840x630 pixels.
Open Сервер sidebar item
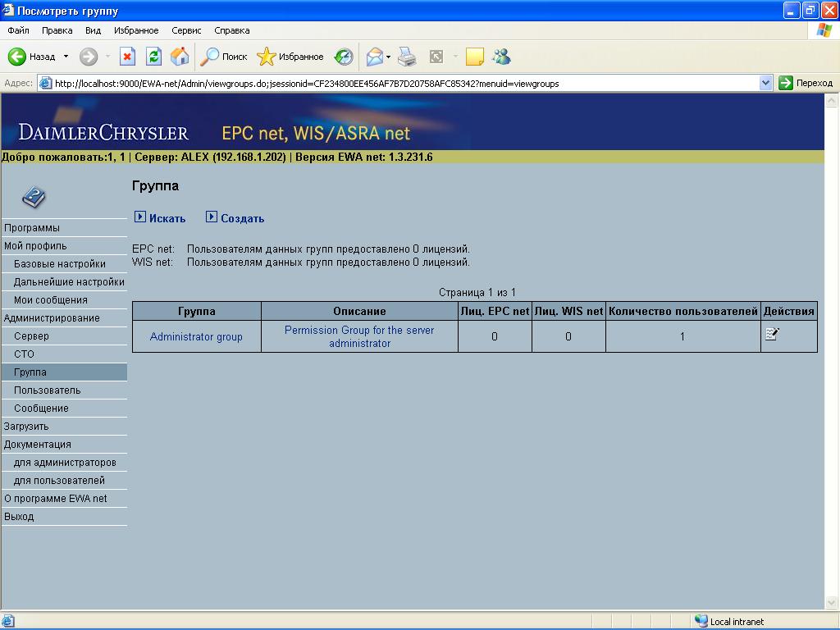tap(64, 336)
